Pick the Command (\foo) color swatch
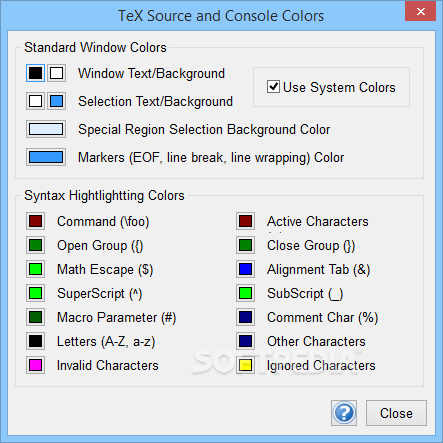 (x=35, y=221)
